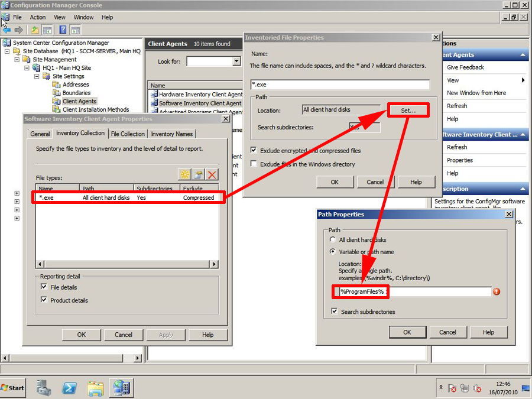Click the new file type starburst icon

(184, 174)
